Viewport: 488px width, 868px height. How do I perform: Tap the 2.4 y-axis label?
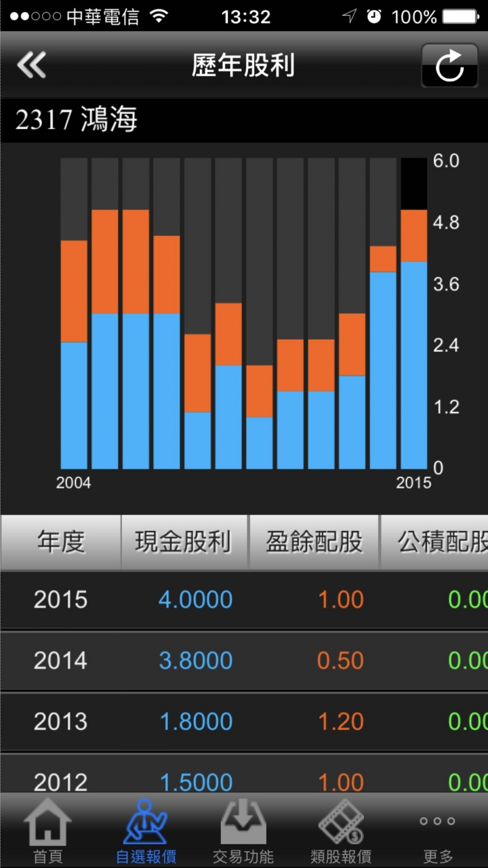pos(447,345)
